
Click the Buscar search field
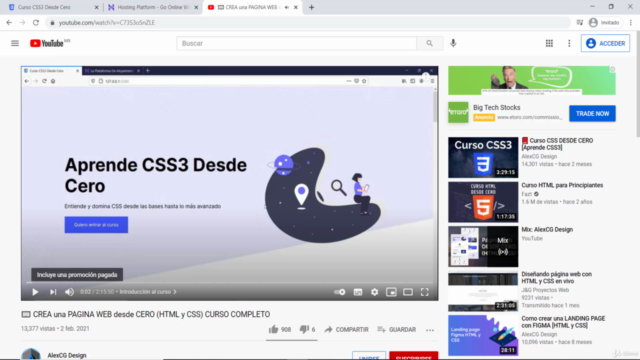[x=296, y=43]
